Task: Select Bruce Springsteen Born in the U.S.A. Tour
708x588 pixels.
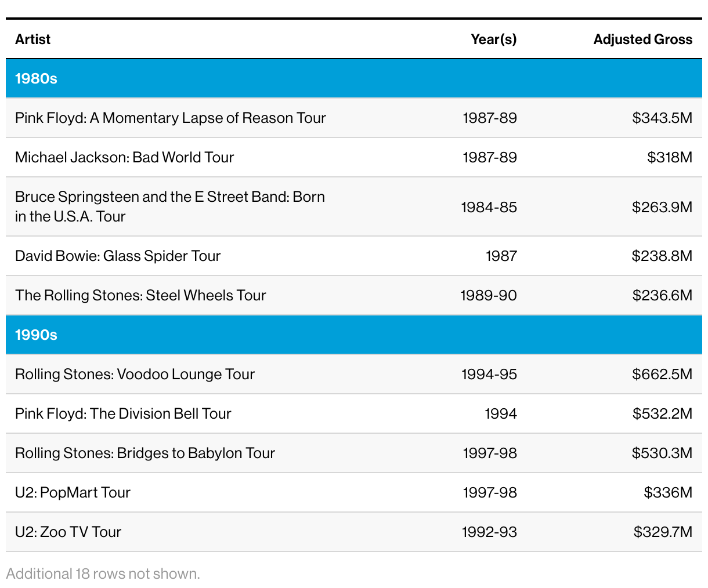Action: point(169,206)
